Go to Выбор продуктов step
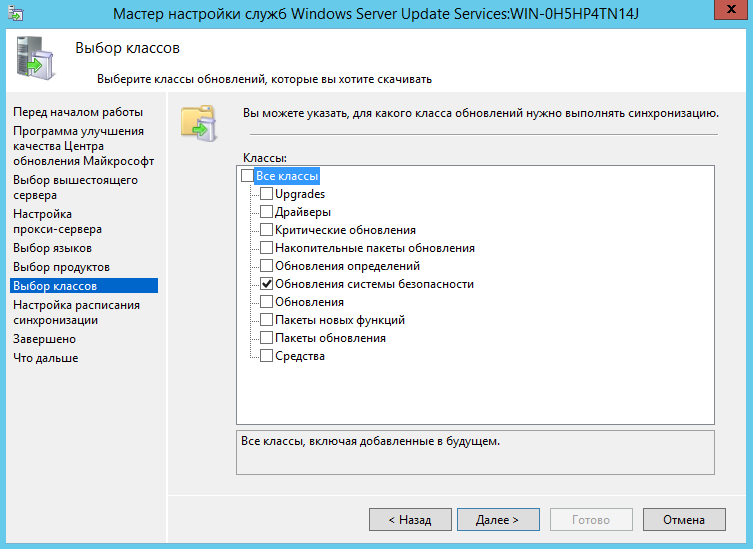 tap(61, 267)
